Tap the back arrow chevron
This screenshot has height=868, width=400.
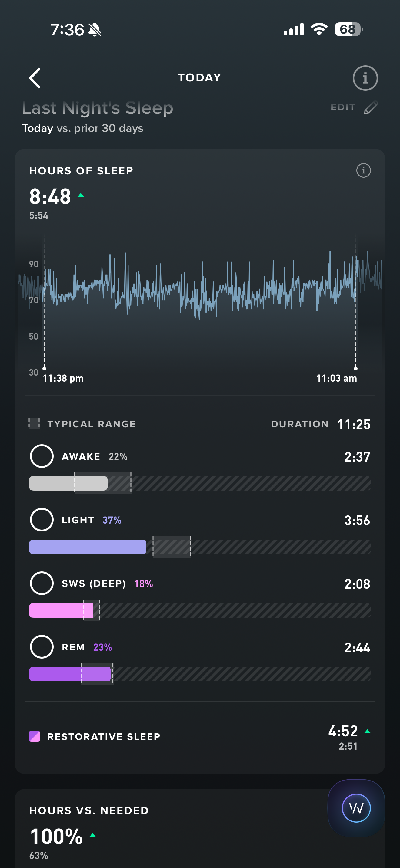pos(35,78)
